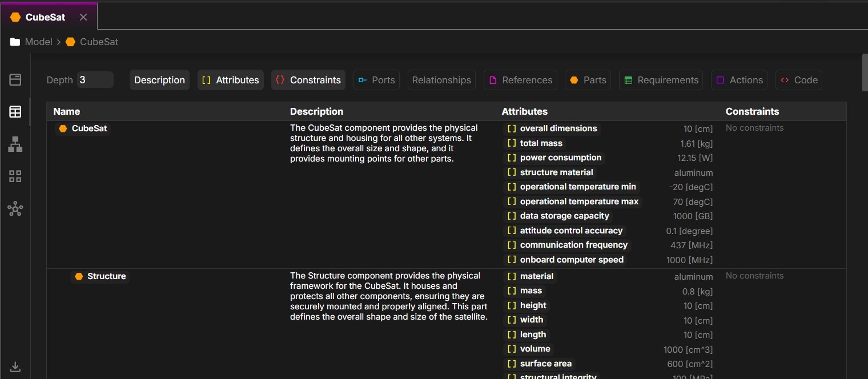Select the table view icon in sidebar

(15, 112)
